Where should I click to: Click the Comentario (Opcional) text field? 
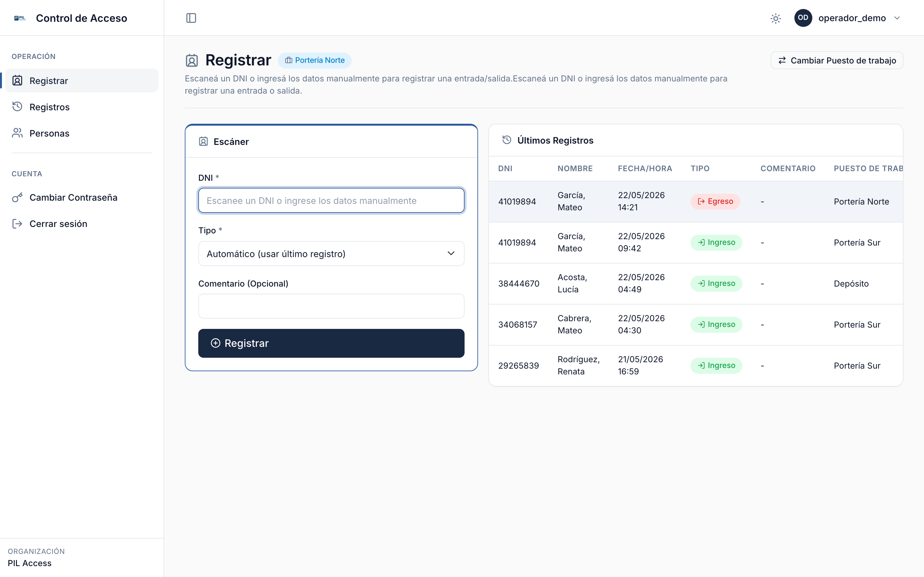331,306
